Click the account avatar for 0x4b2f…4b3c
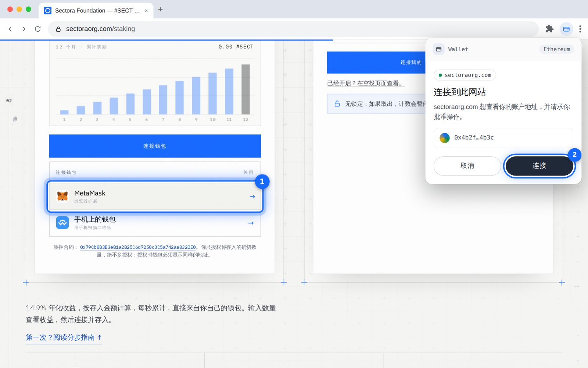Viewport: 588px width, 368px height. [x=445, y=138]
